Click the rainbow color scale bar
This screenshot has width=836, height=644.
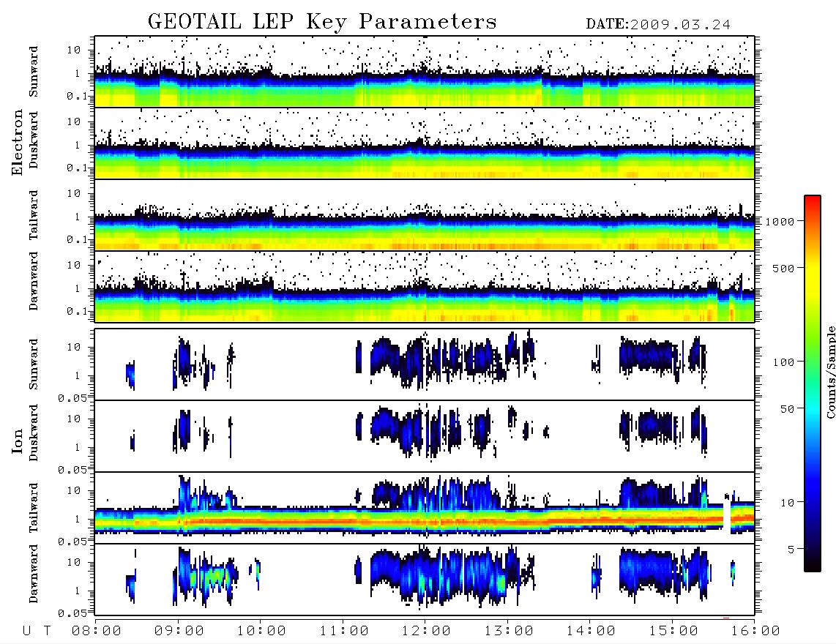pyautogui.click(x=812, y=383)
